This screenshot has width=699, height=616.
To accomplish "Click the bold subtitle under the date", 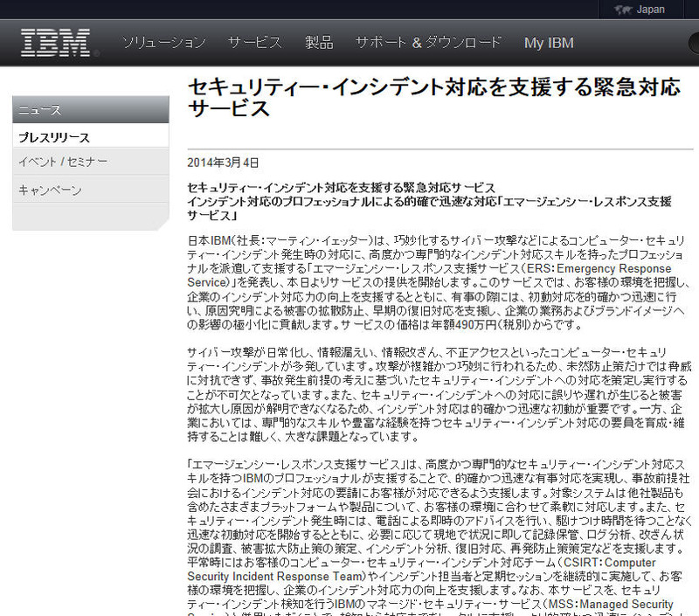I will click(x=432, y=201).
